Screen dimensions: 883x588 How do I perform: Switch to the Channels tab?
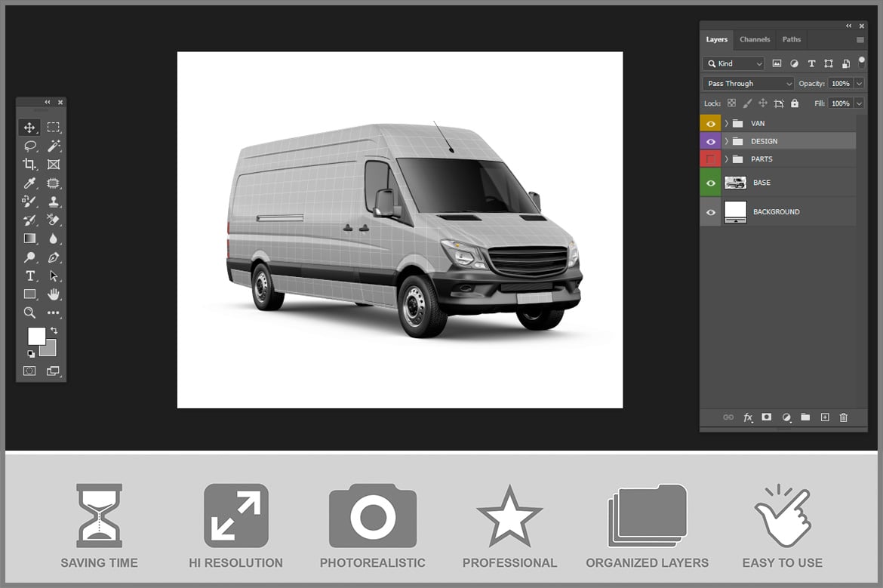pyautogui.click(x=755, y=39)
